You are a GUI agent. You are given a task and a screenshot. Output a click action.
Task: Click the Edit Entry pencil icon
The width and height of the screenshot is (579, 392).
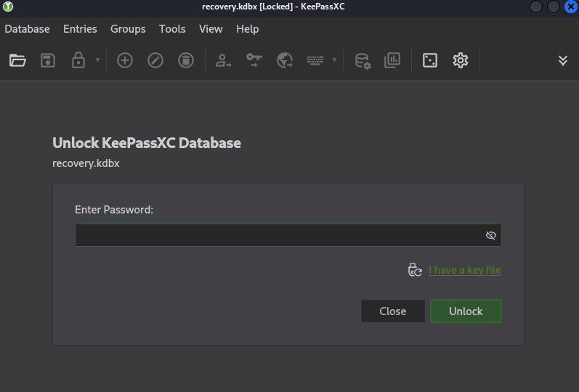[155, 60]
